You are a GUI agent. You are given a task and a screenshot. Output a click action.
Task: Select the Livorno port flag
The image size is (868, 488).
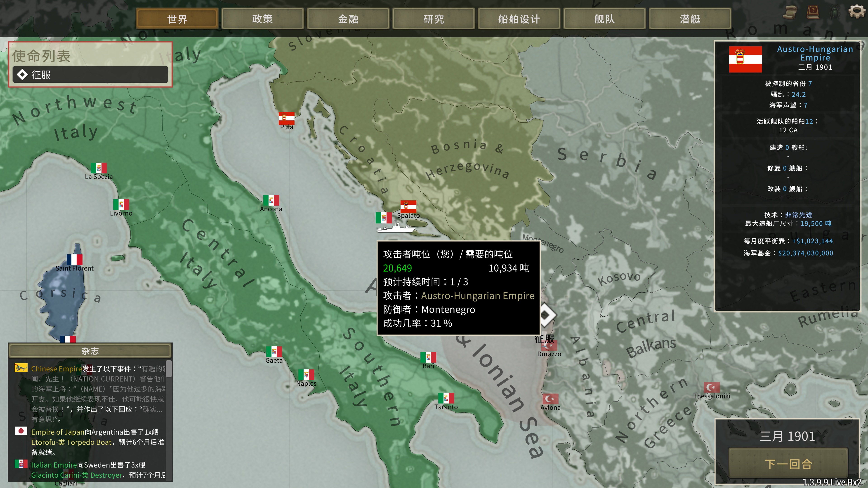coord(121,204)
